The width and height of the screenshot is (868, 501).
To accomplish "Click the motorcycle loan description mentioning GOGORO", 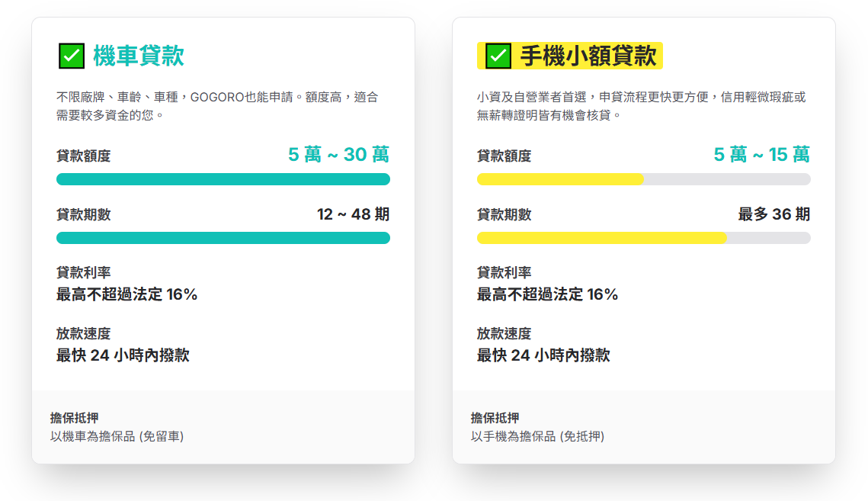I will [217, 106].
